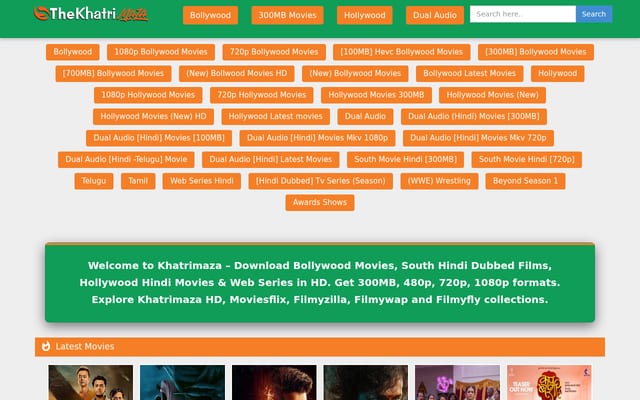Open Beyond Season 1 tag
Viewport: 640px width, 400px height.
pos(525,181)
